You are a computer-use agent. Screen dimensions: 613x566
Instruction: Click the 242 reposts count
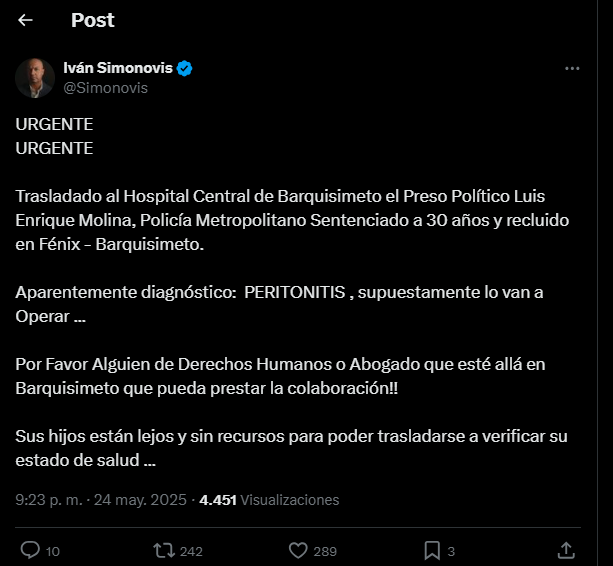[190, 551]
